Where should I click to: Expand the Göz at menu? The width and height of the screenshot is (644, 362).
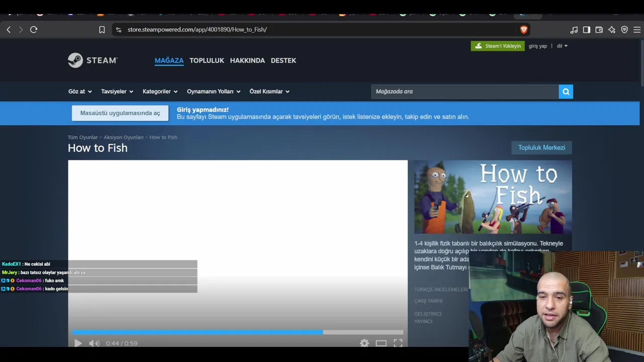80,92
